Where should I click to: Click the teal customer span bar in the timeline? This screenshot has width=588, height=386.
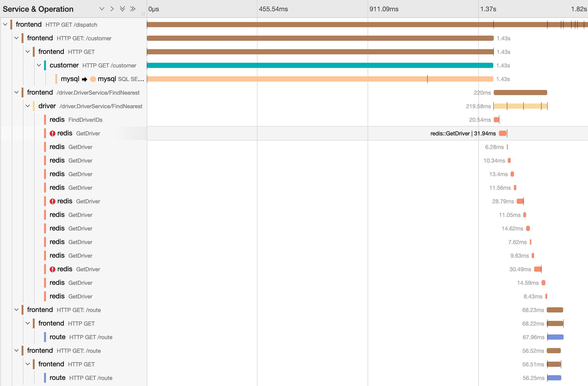(320, 65)
